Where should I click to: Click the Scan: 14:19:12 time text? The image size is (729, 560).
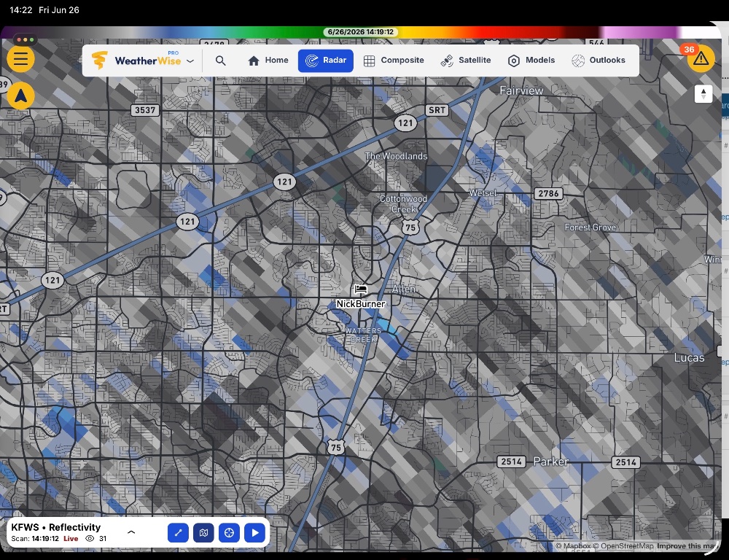[35, 539]
